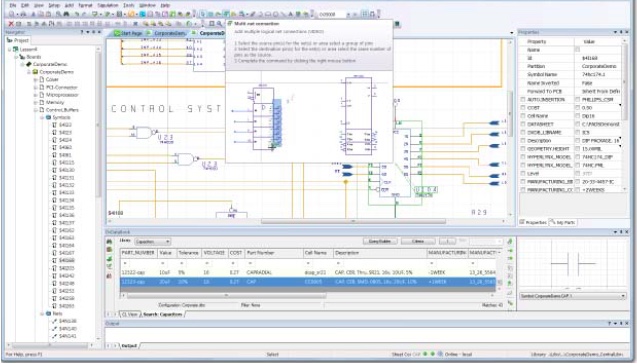This screenshot has width=637, height=364.
Task: Click the binoculars icon in DxDataBook left strip
Action: point(109,242)
